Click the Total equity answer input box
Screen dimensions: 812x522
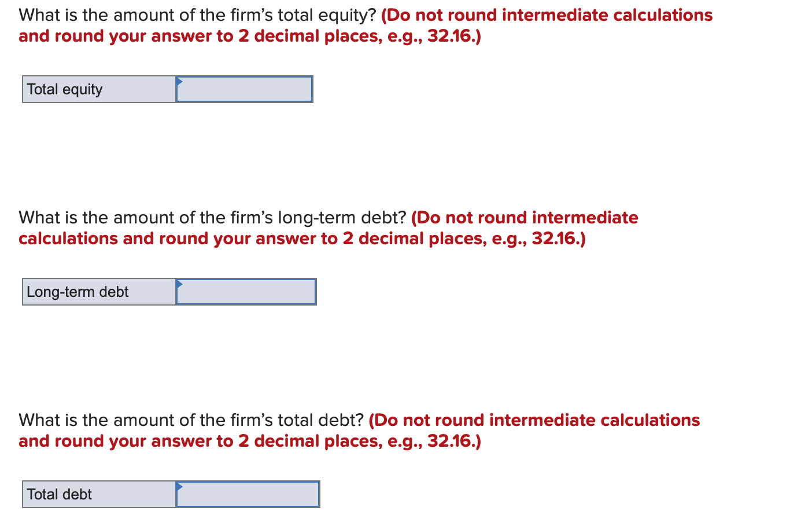click(245, 89)
